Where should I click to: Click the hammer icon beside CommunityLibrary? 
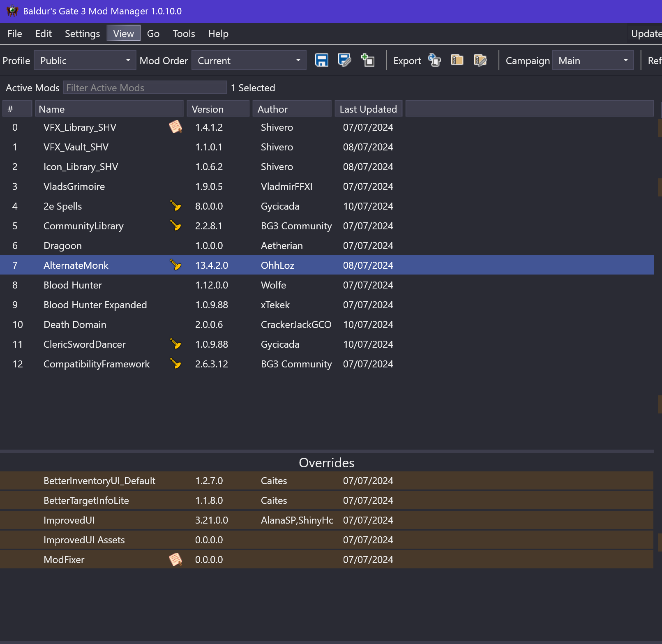[175, 226]
